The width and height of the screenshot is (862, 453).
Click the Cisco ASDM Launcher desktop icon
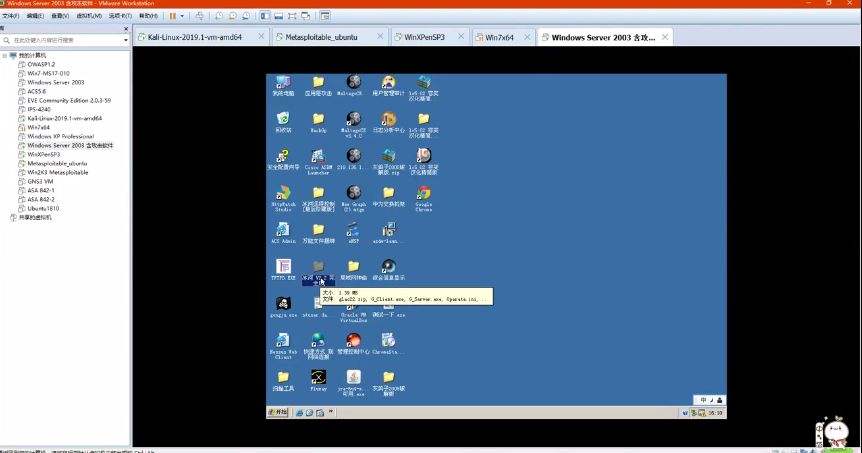(318, 161)
